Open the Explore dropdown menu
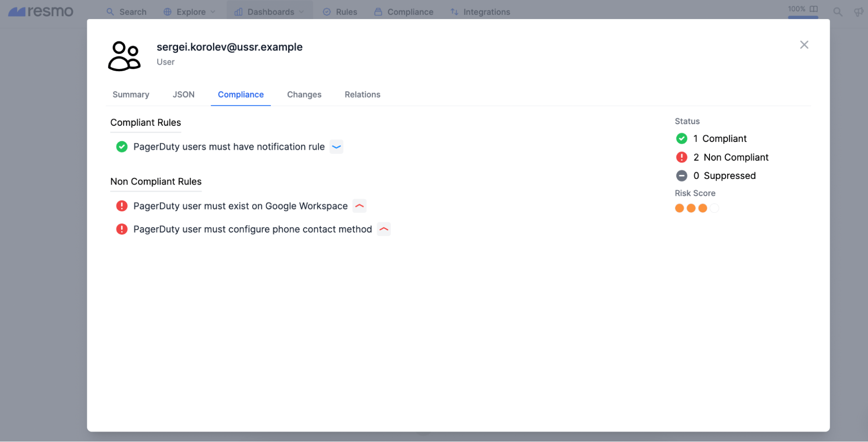868x442 pixels. [x=189, y=12]
